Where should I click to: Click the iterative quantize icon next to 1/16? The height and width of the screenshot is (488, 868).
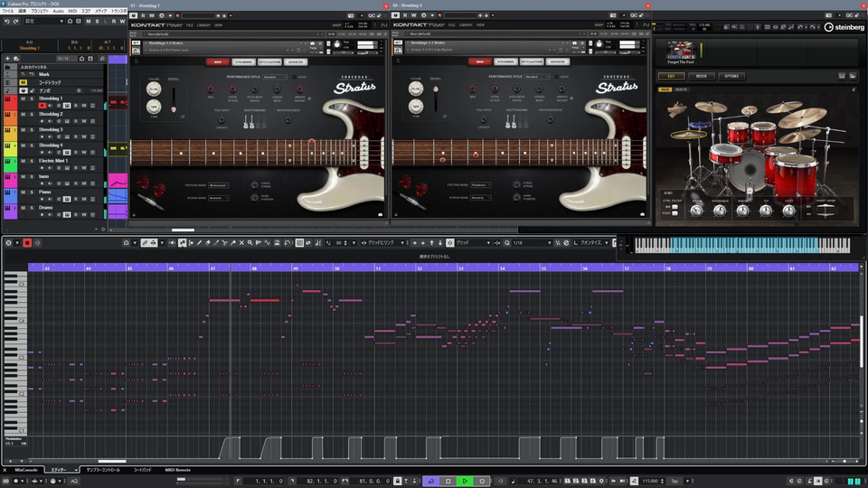[558, 243]
